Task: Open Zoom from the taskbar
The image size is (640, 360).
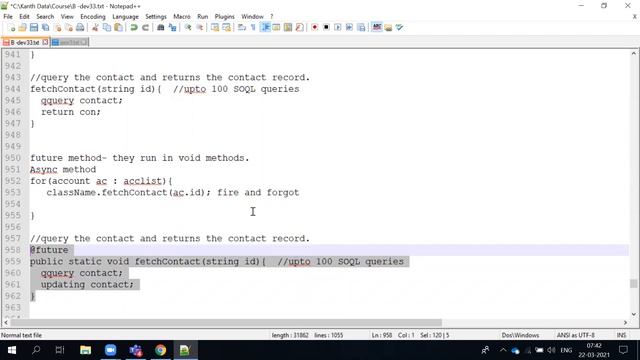Action: coord(110,350)
